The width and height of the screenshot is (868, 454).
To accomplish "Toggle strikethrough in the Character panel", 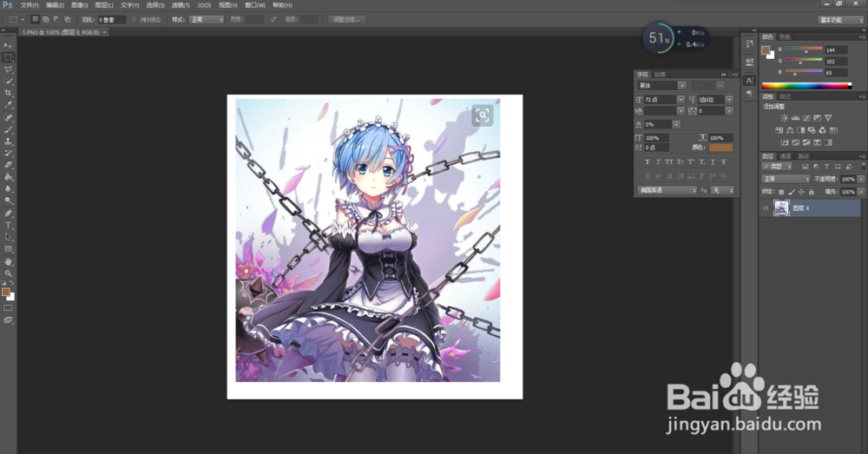I will point(724,162).
